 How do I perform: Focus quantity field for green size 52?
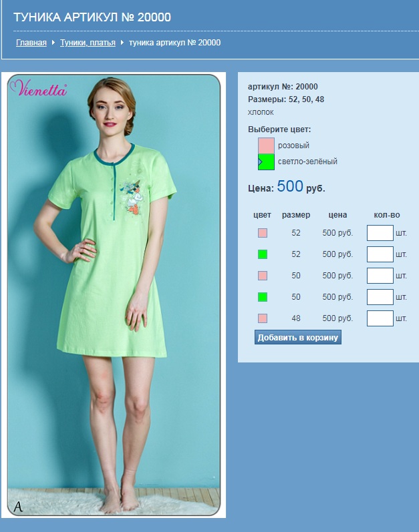pos(380,254)
